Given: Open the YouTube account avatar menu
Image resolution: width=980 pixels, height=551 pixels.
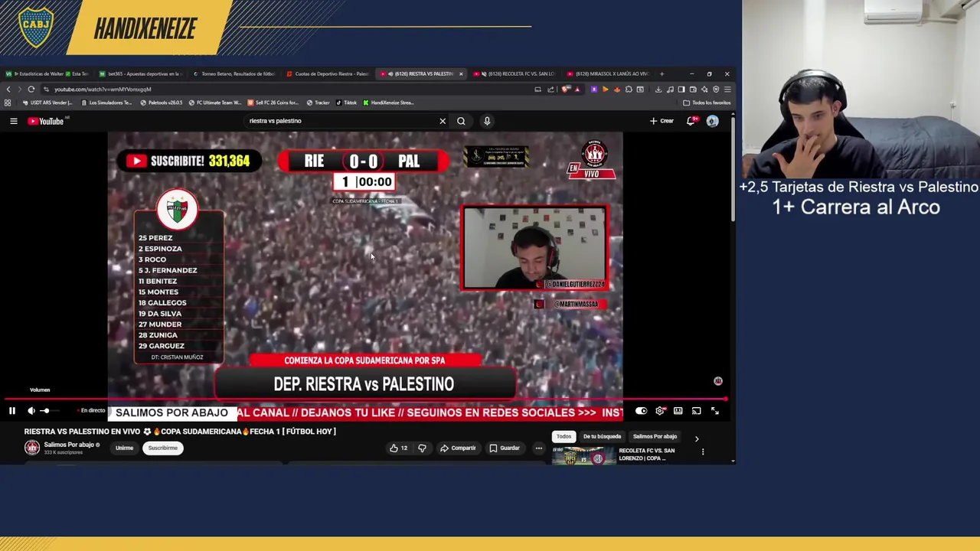Looking at the screenshot, I should point(713,121).
